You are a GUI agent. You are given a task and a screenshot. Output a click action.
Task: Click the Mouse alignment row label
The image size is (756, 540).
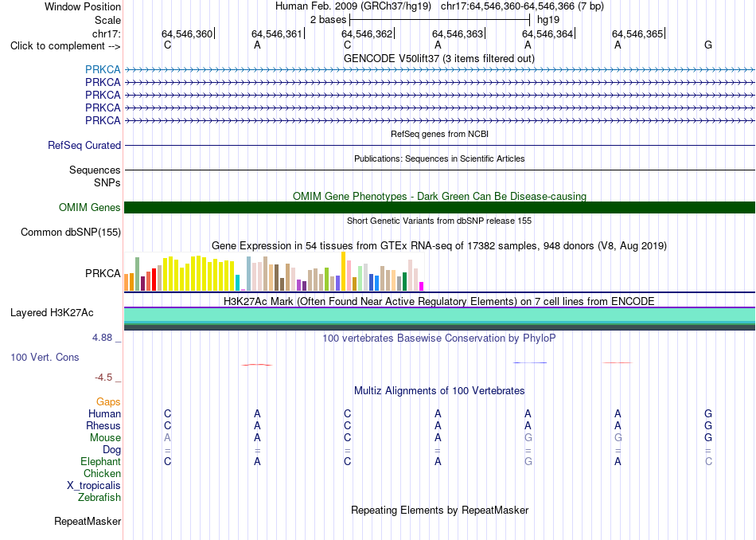click(x=105, y=438)
